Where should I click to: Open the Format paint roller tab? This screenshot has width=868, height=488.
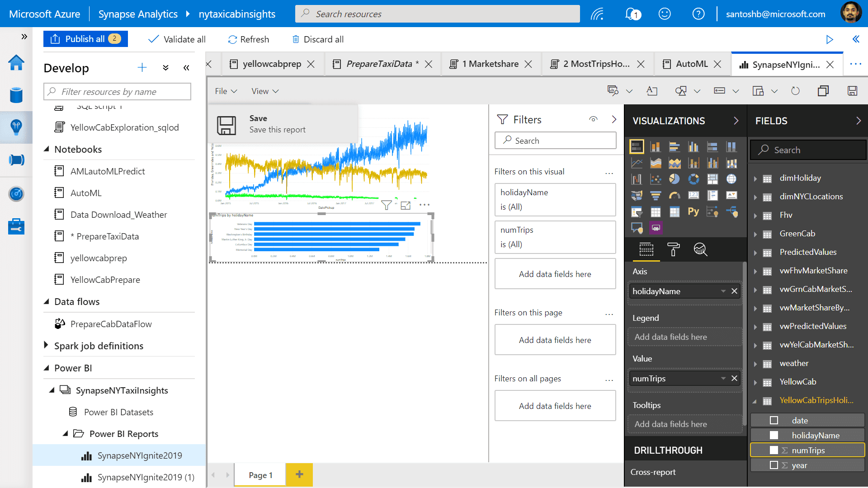click(x=673, y=249)
